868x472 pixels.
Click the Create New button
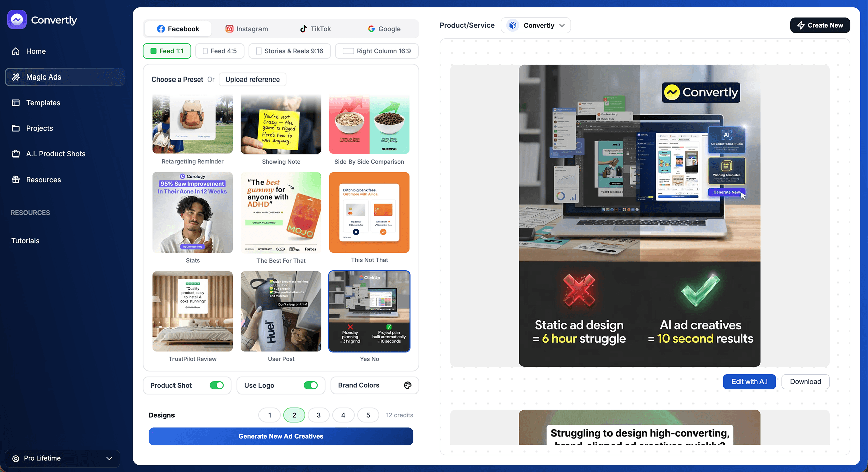click(820, 25)
